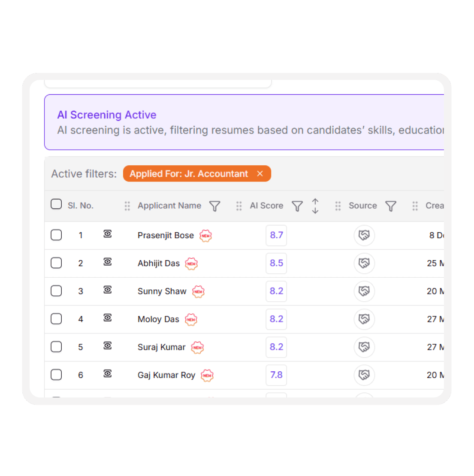Select the Applicant Name column header
Screen dimensions: 474x476
coord(169,206)
